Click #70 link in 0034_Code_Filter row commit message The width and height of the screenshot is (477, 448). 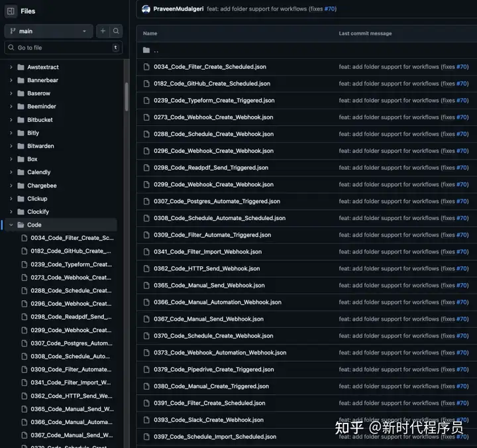(462, 67)
